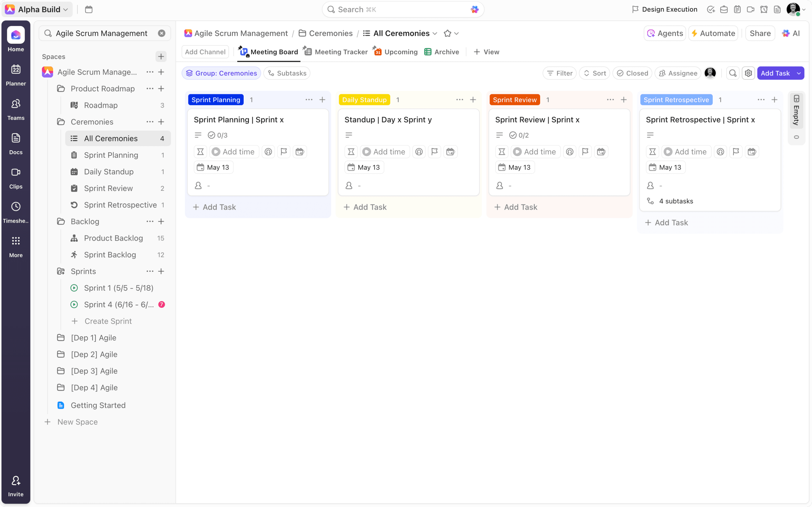Open the 0/3 checklist progress on Sprint Planning
The image size is (812, 507).
[x=218, y=135]
